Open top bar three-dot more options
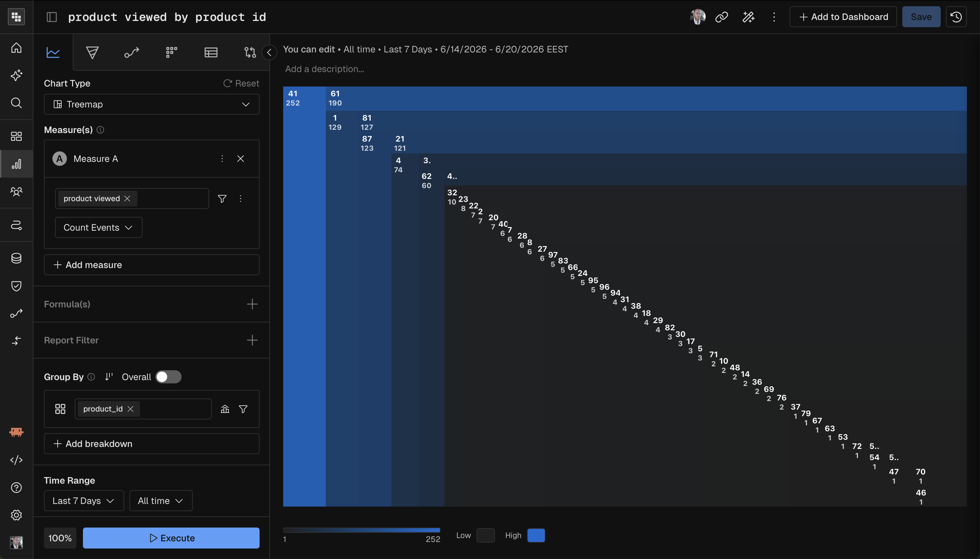The height and width of the screenshot is (559, 980). coord(774,17)
